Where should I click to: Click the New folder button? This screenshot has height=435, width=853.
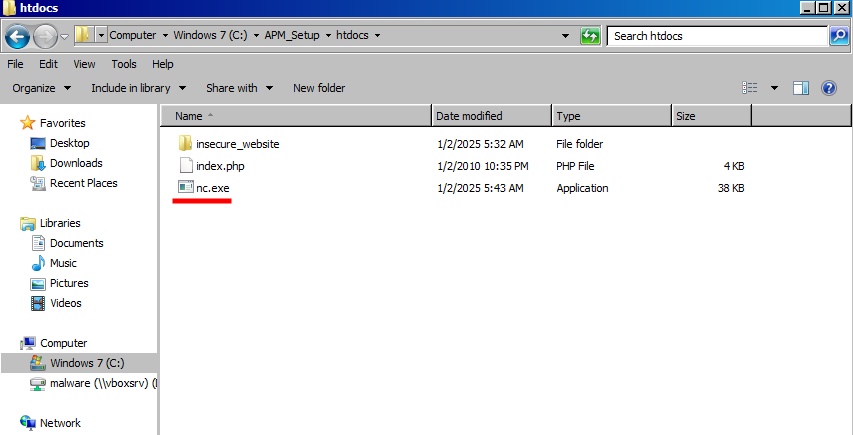pos(319,88)
